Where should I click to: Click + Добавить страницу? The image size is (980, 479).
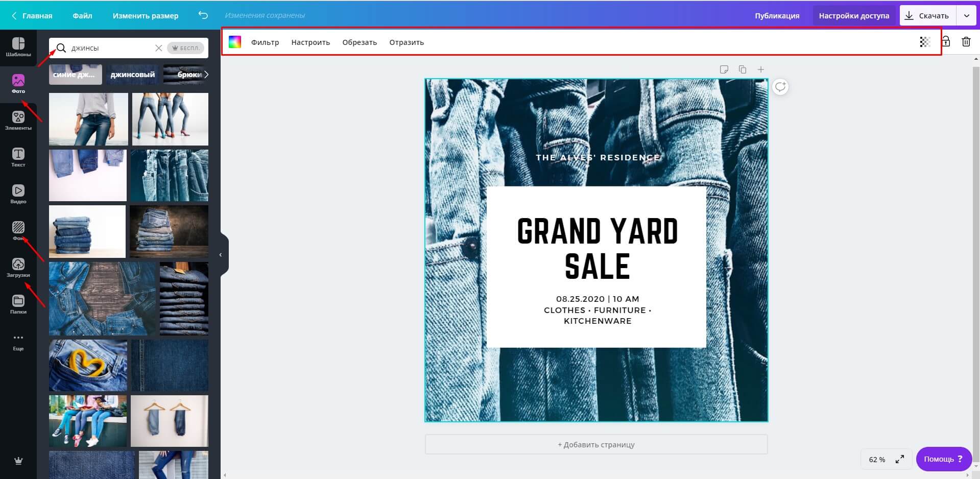[596, 444]
